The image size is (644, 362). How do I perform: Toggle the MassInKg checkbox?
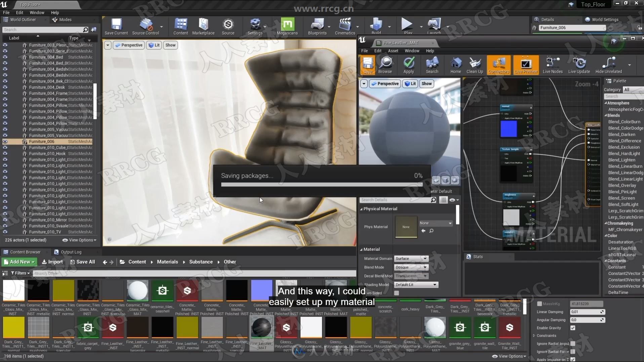click(539, 304)
